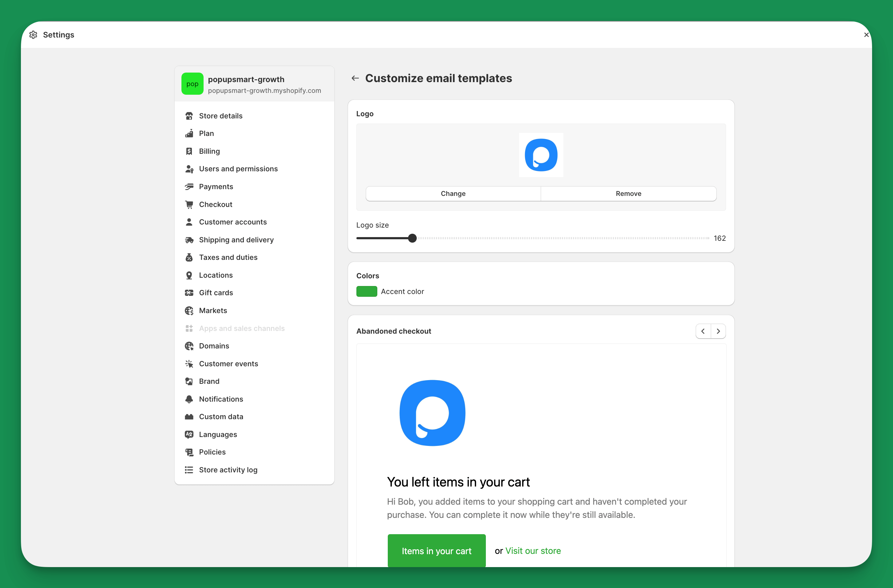Navigate to the next email template
The height and width of the screenshot is (588, 893).
coord(719,331)
